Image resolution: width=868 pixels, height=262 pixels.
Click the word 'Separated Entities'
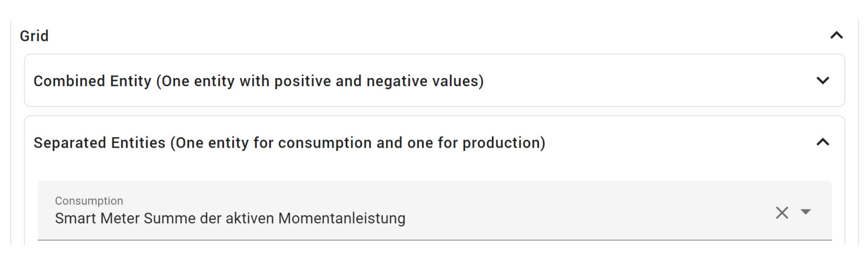pyautogui.click(x=99, y=143)
